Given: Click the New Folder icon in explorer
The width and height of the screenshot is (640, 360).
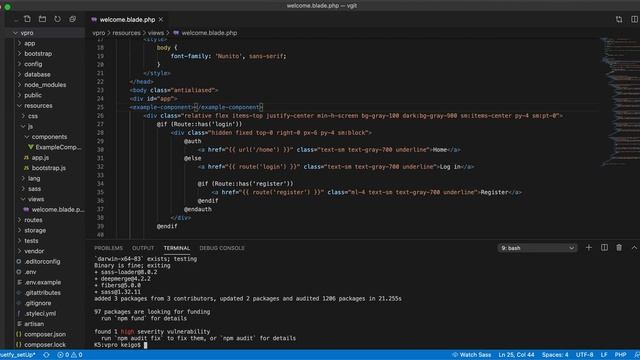Looking at the screenshot, I should (x=42, y=19).
